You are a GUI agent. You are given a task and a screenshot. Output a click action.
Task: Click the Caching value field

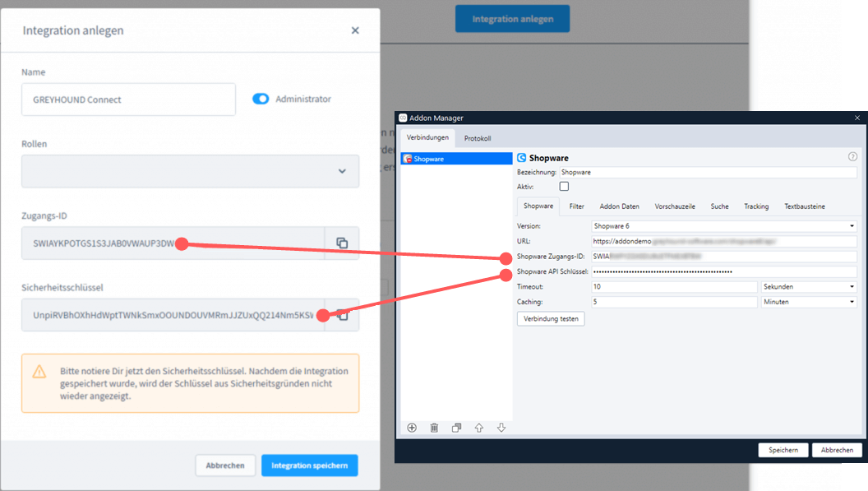click(674, 302)
